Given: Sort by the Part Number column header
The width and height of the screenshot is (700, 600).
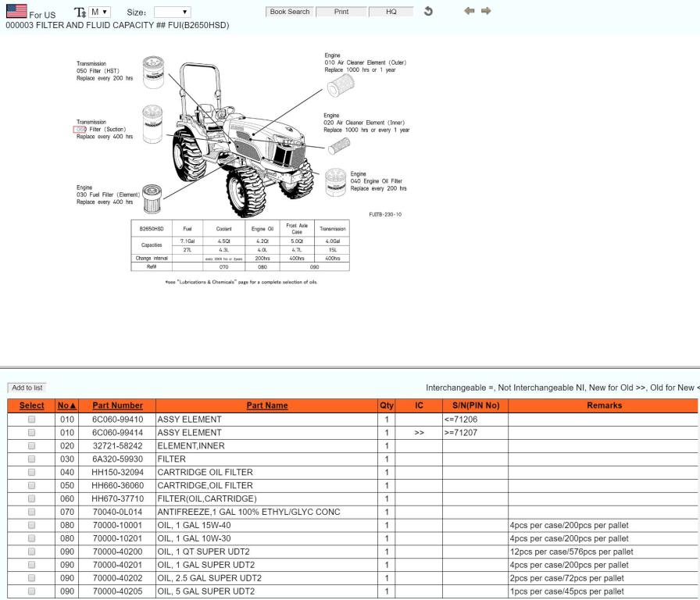Looking at the screenshot, I should [x=117, y=405].
